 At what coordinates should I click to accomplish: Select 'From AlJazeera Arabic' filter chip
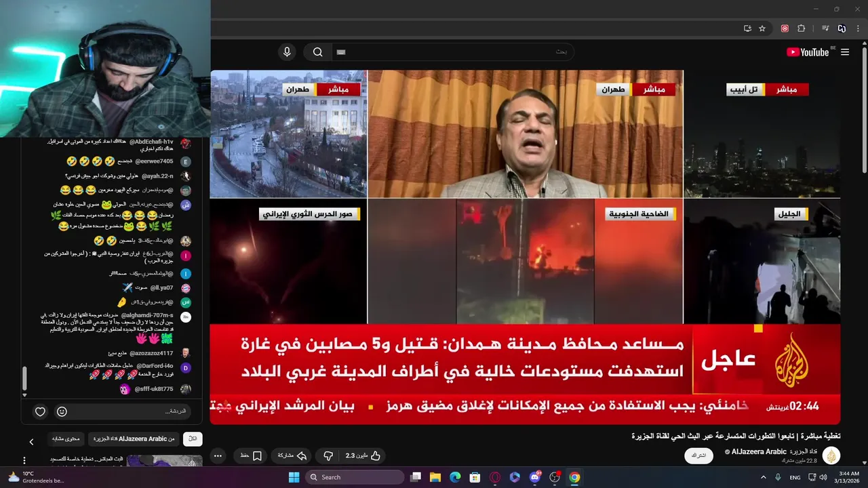pos(134,439)
